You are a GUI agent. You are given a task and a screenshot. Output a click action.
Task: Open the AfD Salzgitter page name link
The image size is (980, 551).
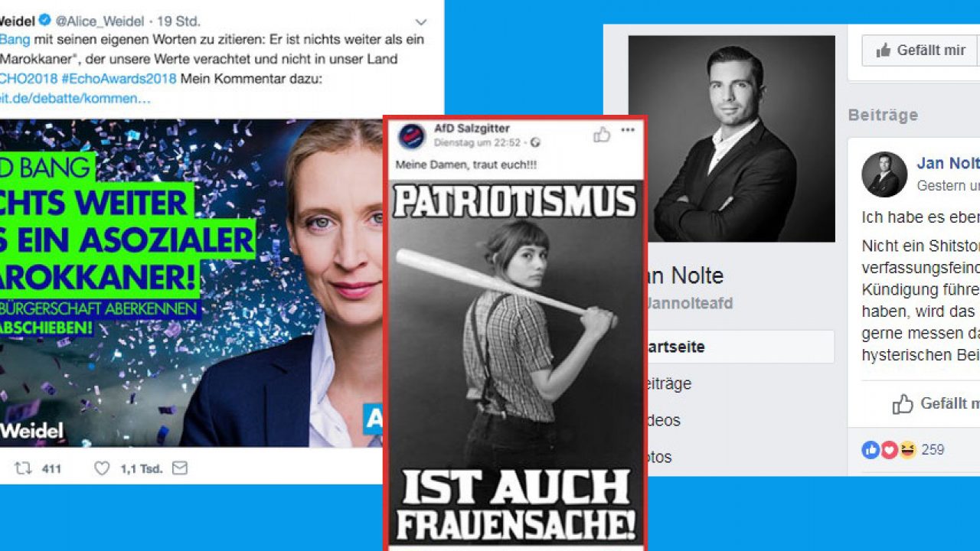472,129
